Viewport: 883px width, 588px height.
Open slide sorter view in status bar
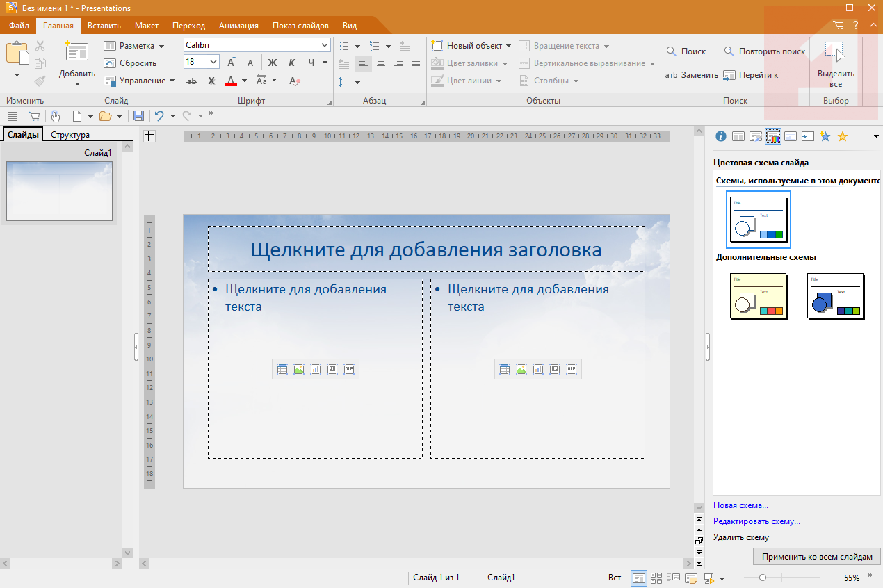tap(656, 578)
